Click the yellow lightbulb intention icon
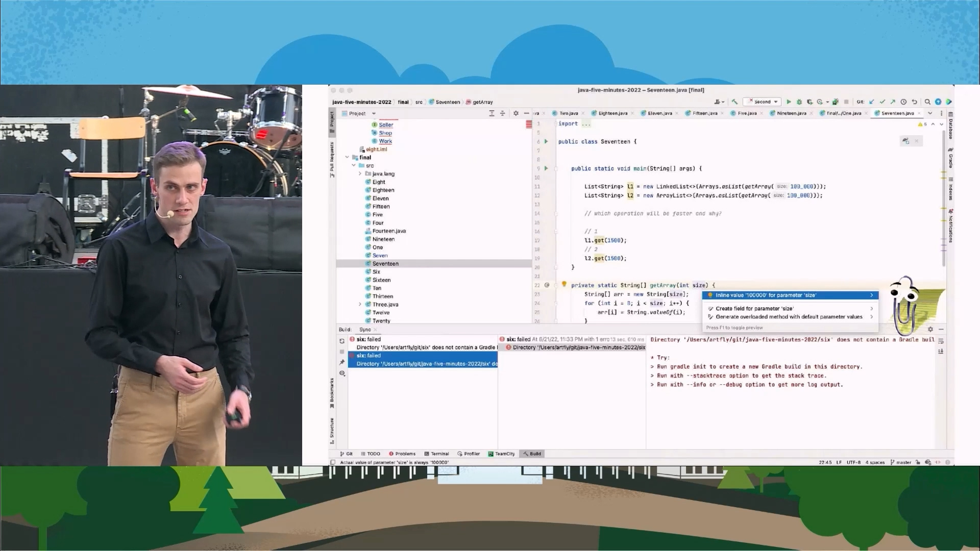 click(564, 284)
